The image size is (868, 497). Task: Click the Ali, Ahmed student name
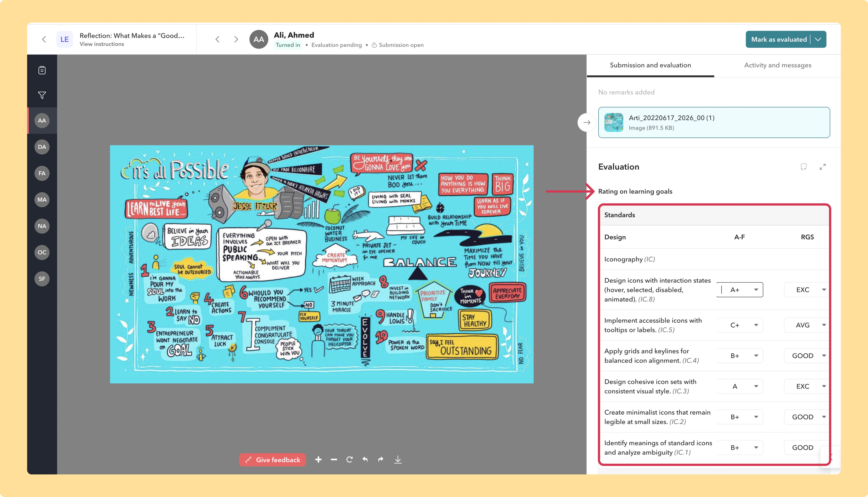tap(294, 35)
